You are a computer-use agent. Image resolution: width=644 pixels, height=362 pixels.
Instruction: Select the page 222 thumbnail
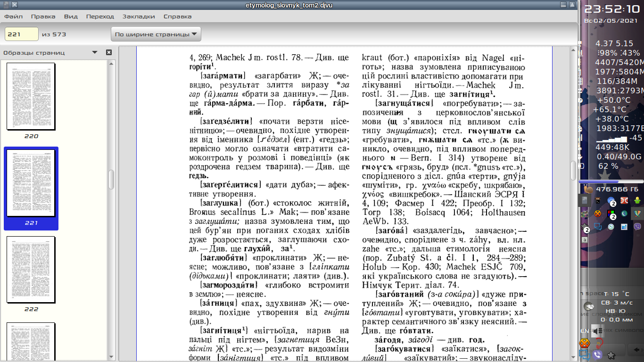point(31,271)
